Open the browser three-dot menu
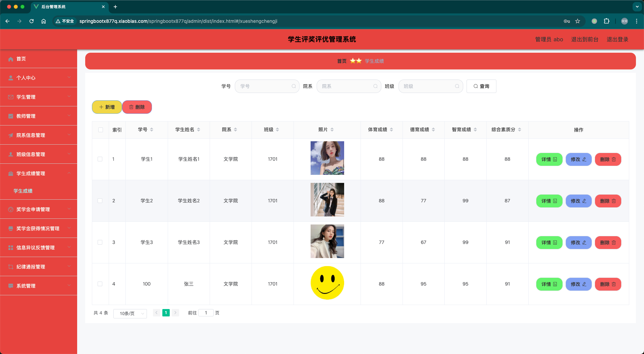Viewport: 644px width, 354px height. click(x=636, y=21)
